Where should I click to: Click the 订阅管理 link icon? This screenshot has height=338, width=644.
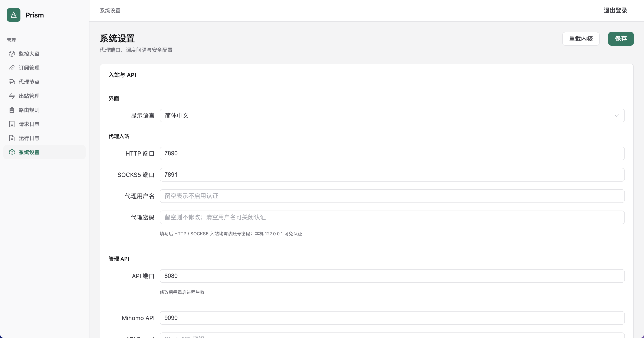click(12, 68)
